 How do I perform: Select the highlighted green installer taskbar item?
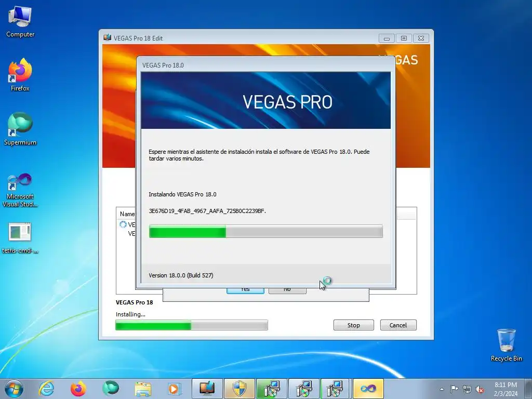(x=271, y=389)
